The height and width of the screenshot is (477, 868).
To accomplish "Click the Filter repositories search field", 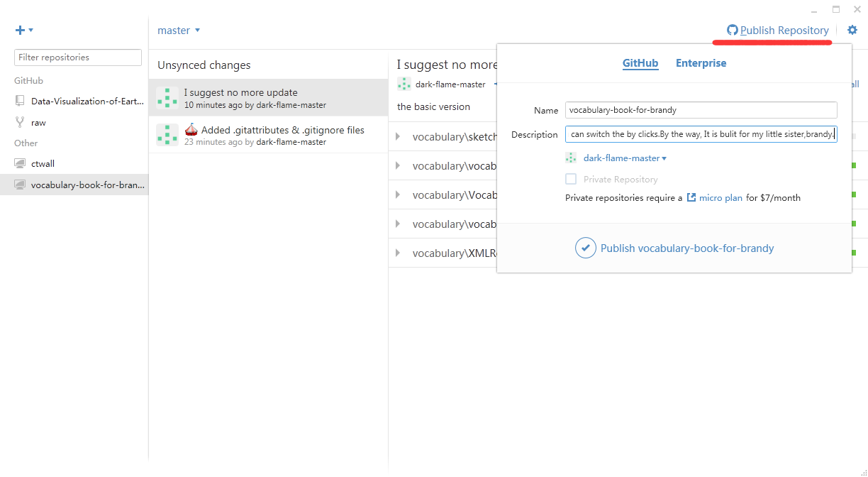I will coord(78,57).
